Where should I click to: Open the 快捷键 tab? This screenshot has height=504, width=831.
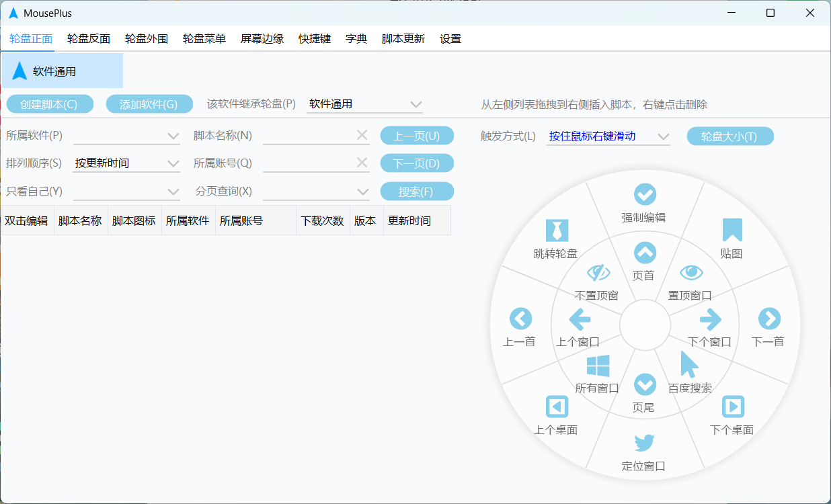[315, 39]
